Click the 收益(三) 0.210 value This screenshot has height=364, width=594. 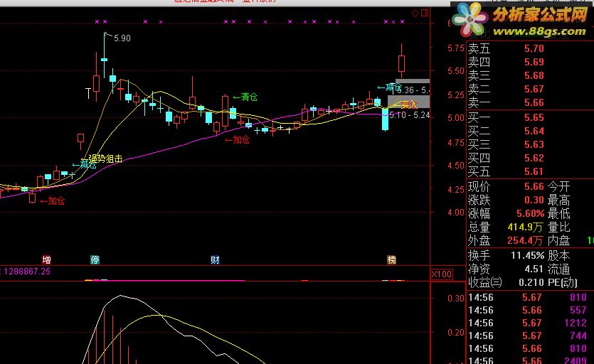point(531,282)
